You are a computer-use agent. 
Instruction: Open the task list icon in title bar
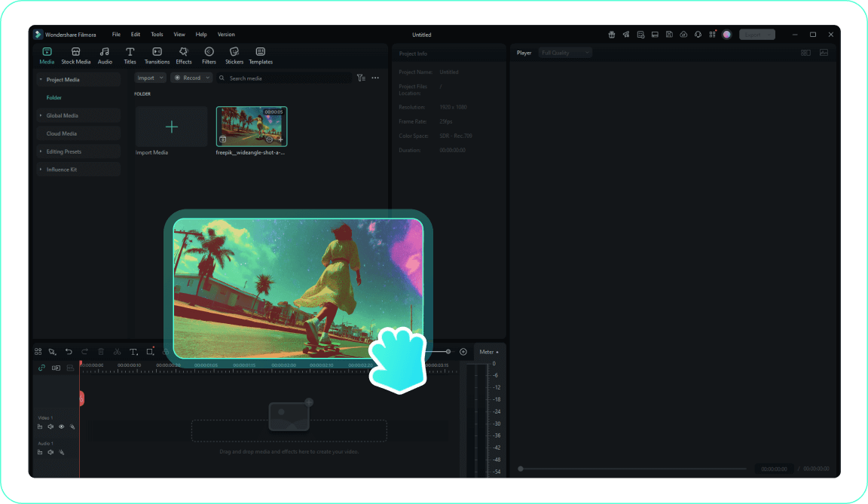click(x=640, y=35)
